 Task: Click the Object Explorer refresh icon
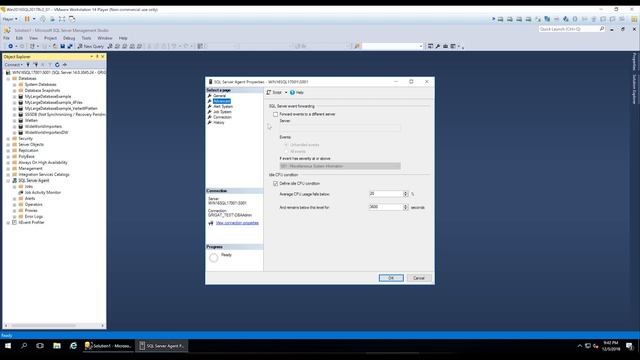(57, 64)
